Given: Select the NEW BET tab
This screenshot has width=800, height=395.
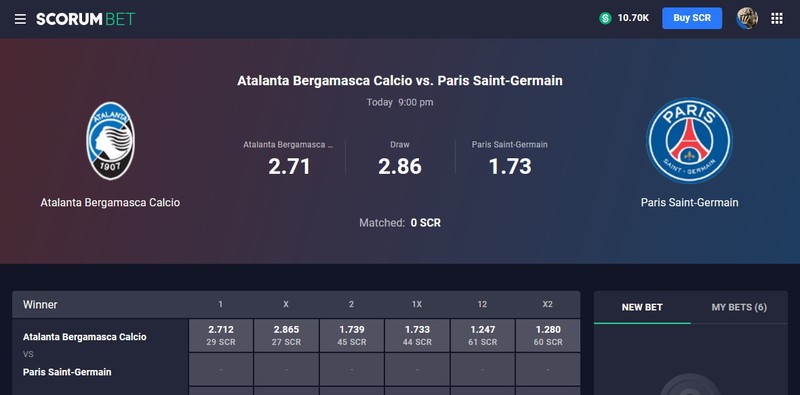Looking at the screenshot, I should [642, 307].
